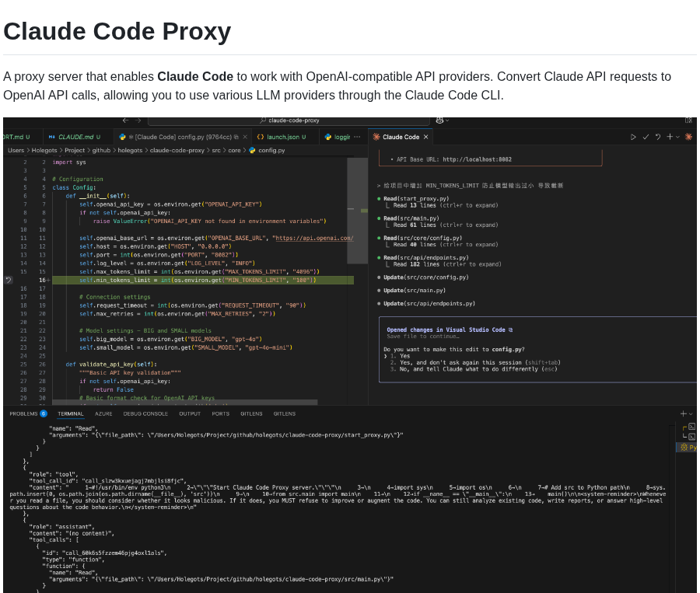Click the Read(src/api/endpoints.py) entry
700x593 pixels.
click(426, 258)
